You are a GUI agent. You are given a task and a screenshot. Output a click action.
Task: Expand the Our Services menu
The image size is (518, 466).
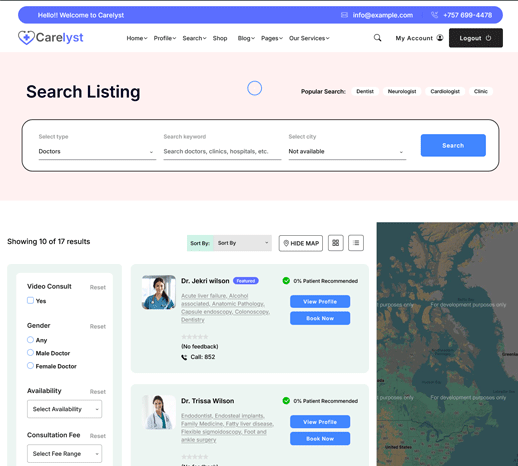point(309,38)
